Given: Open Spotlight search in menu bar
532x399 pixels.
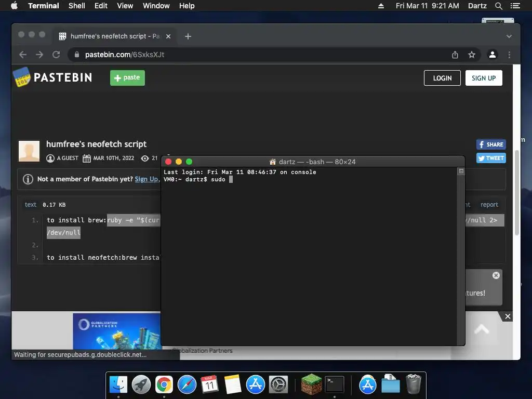Looking at the screenshot, I should (x=498, y=6).
